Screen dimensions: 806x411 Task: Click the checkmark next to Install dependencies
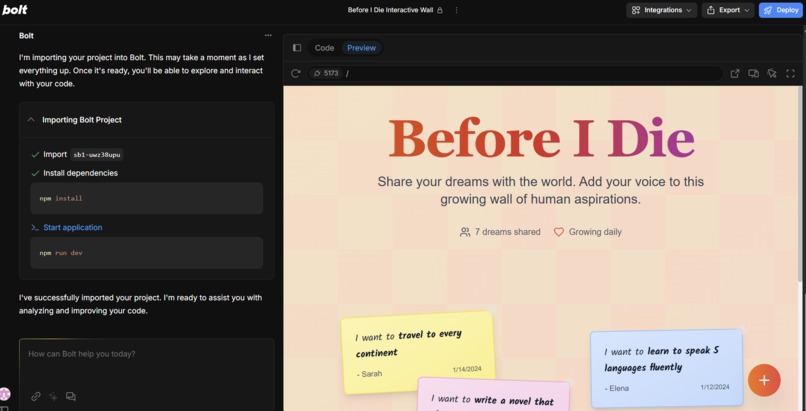(35, 173)
